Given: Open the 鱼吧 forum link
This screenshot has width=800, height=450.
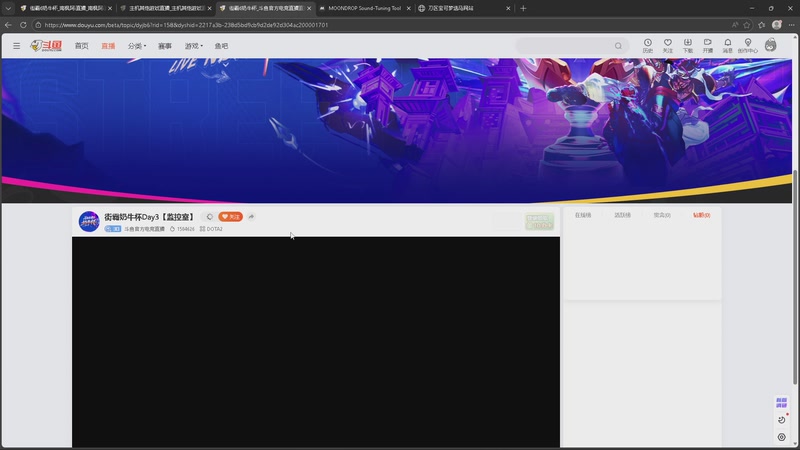Looking at the screenshot, I should (221, 46).
